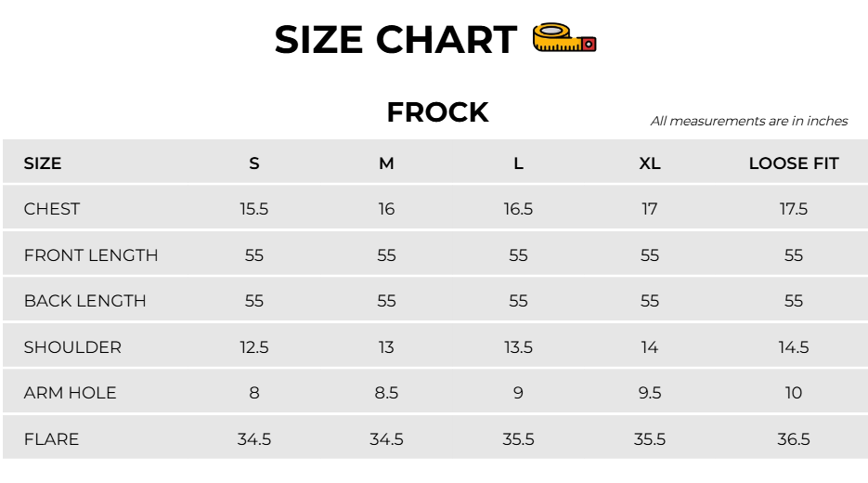
Task: Click the 'All measurements are in inches' note
Action: pos(749,121)
